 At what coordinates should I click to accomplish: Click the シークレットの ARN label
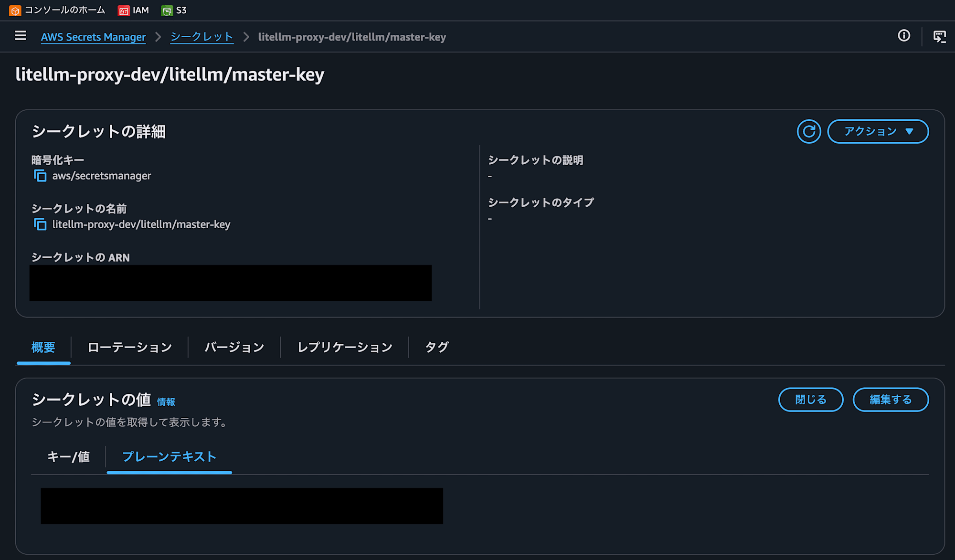[81, 257]
